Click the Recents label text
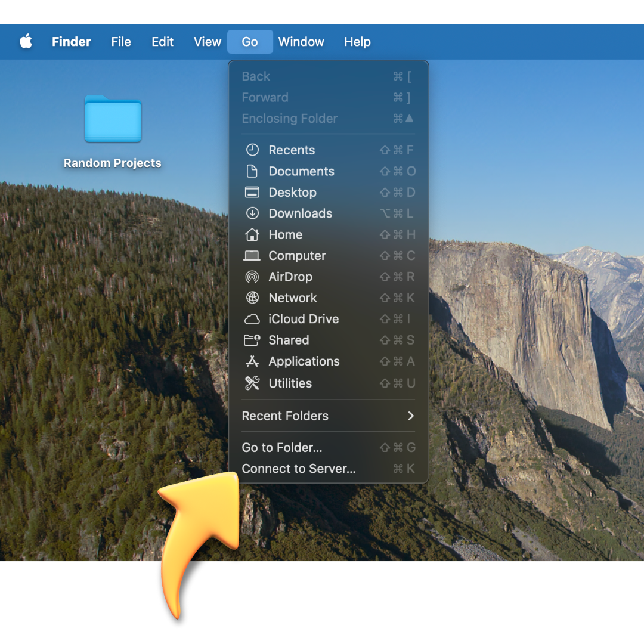644x644 pixels. click(292, 150)
